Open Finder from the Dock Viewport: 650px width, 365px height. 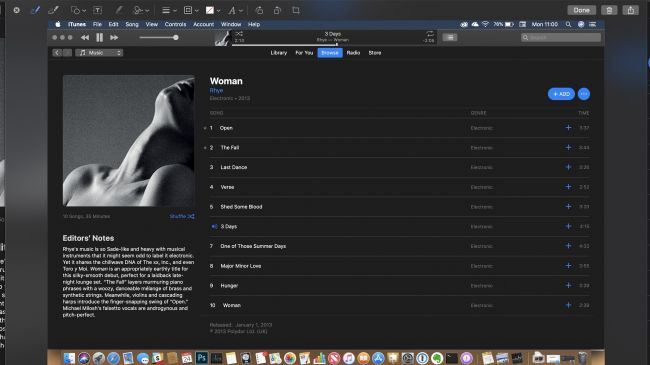click(x=69, y=358)
